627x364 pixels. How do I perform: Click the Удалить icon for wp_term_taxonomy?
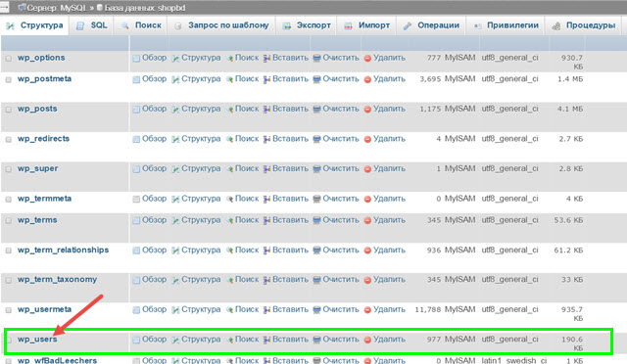click(x=368, y=280)
